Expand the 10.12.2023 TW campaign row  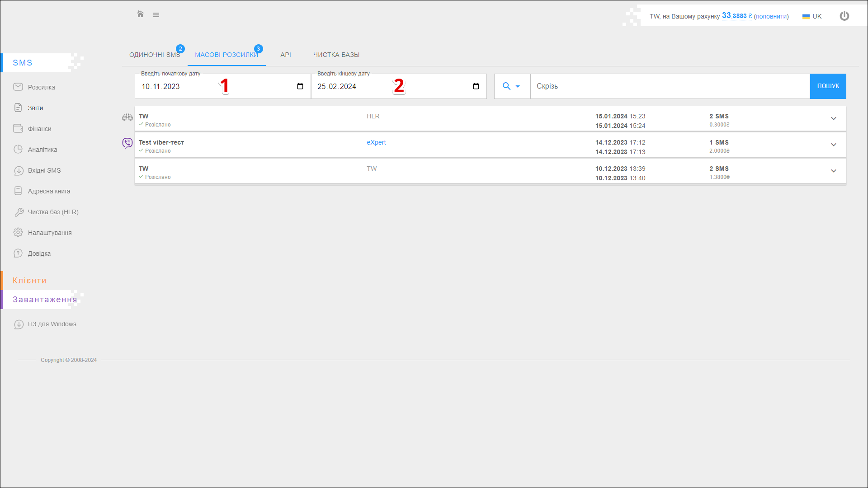pos(833,171)
